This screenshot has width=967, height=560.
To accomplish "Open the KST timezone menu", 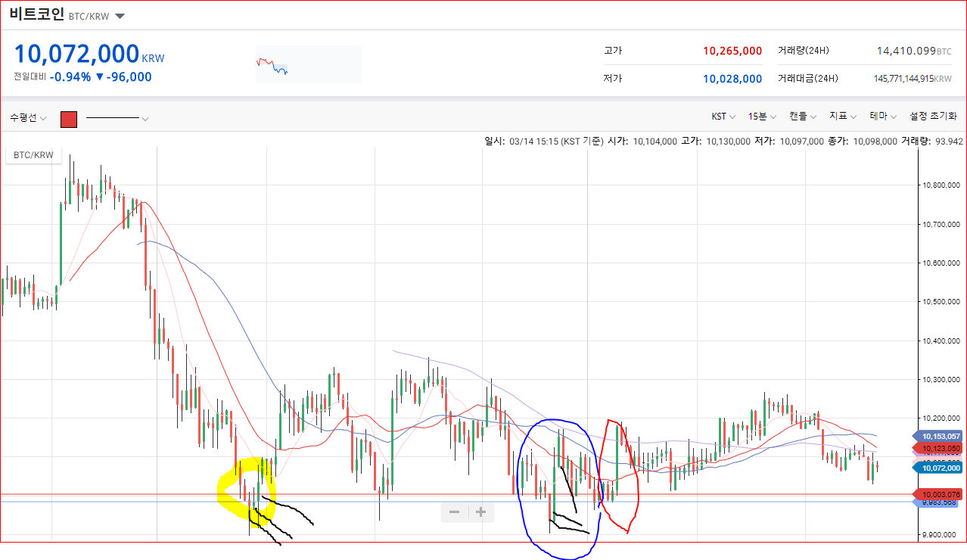I will click(x=723, y=117).
